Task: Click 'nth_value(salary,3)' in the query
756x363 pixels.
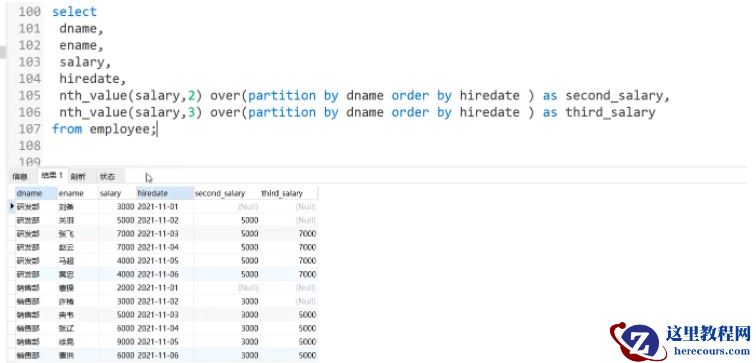Action: [131, 112]
